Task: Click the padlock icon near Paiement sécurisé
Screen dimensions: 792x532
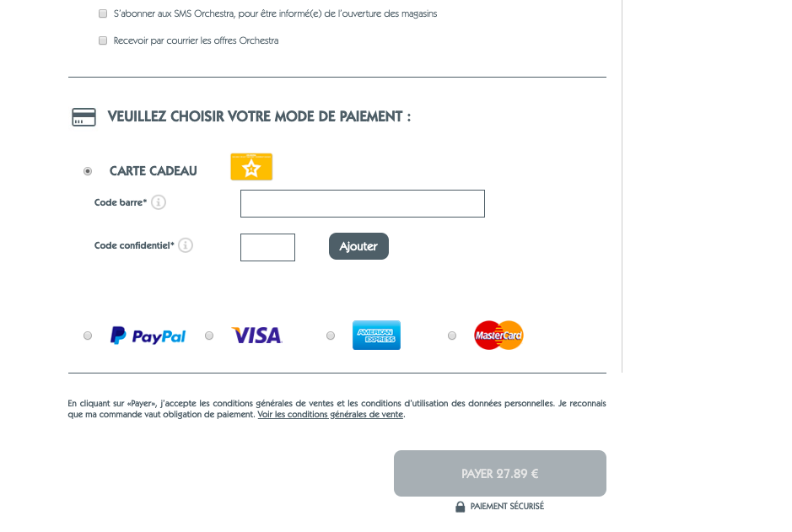Action: 461,507
